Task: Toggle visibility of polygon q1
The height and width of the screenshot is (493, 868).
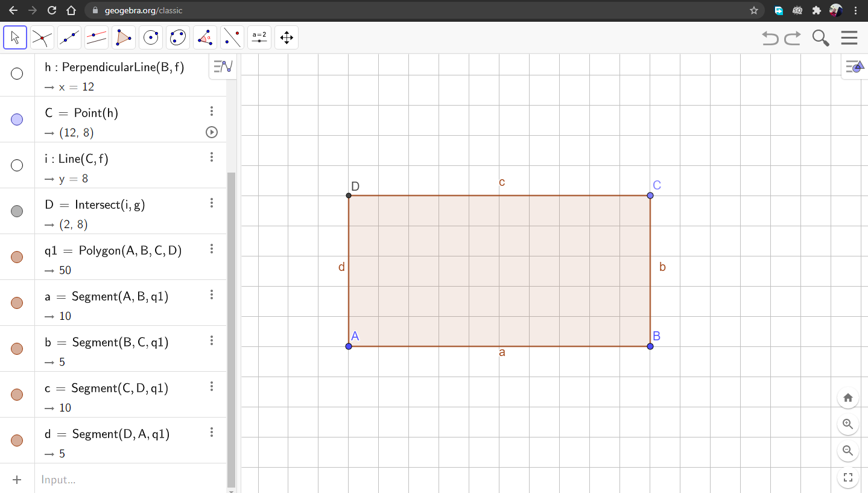Action: [17, 257]
